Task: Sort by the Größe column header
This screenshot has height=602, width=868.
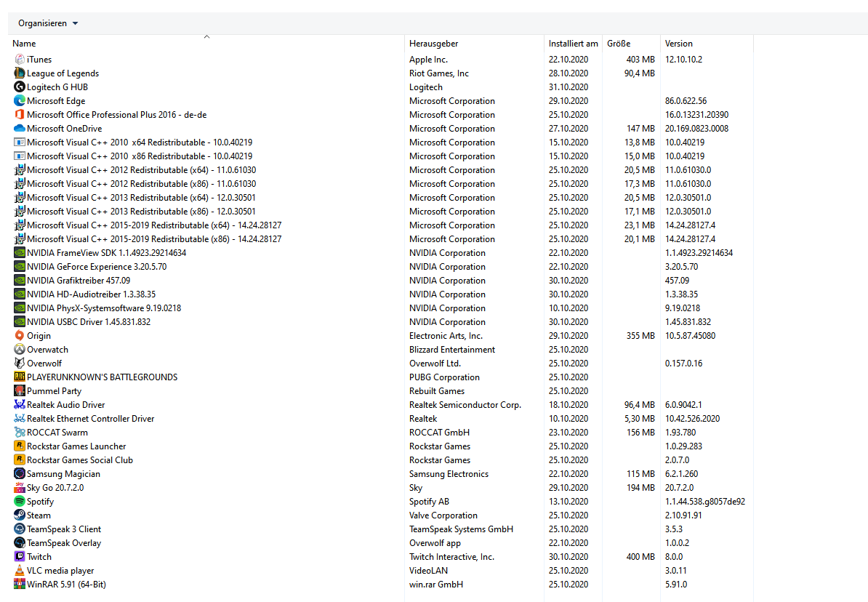Action: click(x=619, y=43)
